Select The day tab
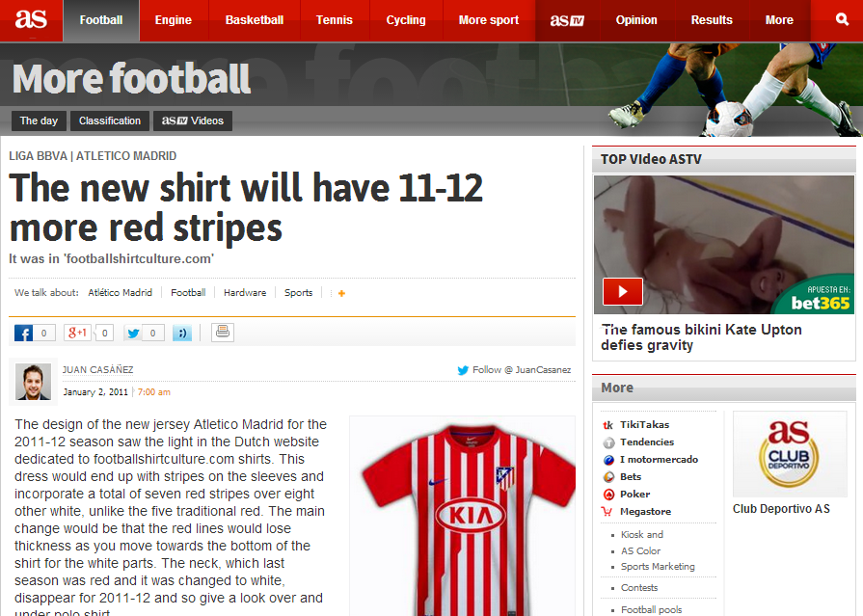The image size is (863, 616). [39, 121]
